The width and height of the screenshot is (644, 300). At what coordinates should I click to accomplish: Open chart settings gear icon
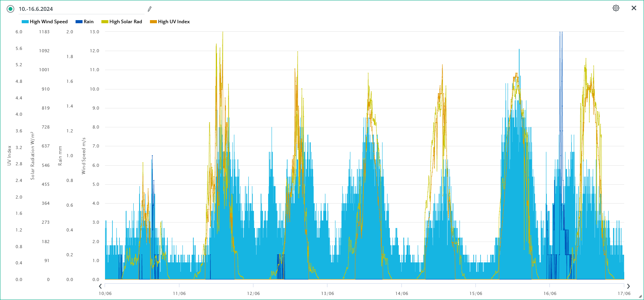[616, 8]
